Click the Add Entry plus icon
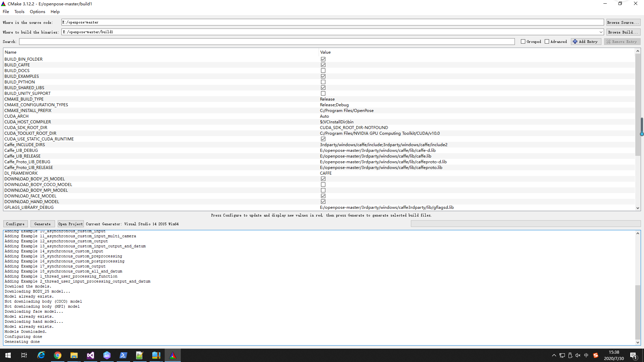The width and height of the screenshot is (644, 362). 575,41
